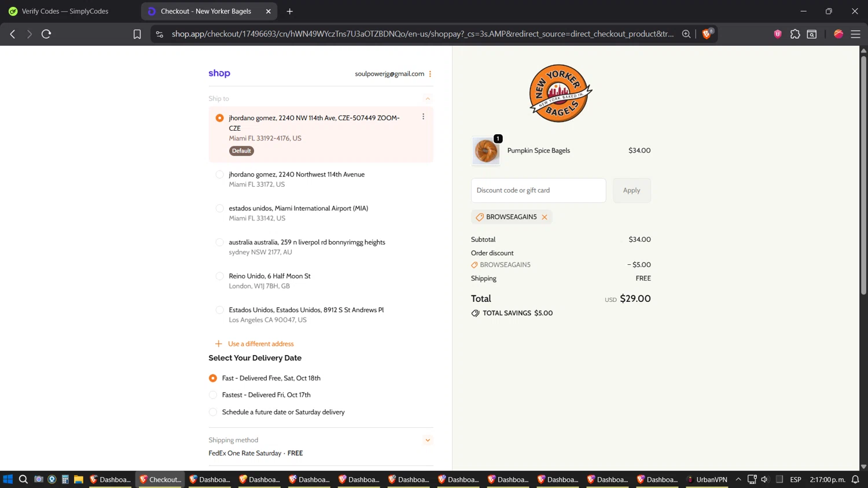Bookmark this page icon
This screenshot has height=488, width=868.
pyautogui.click(x=137, y=34)
